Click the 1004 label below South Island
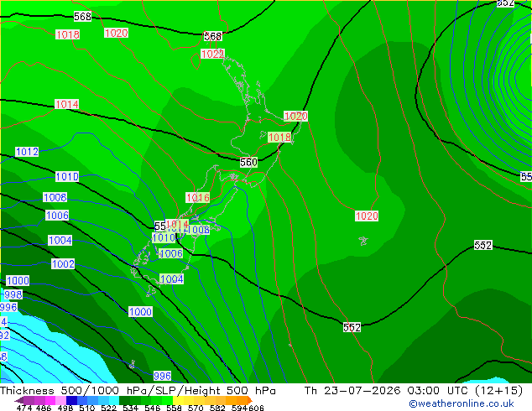The image size is (532, 411). 172,279
